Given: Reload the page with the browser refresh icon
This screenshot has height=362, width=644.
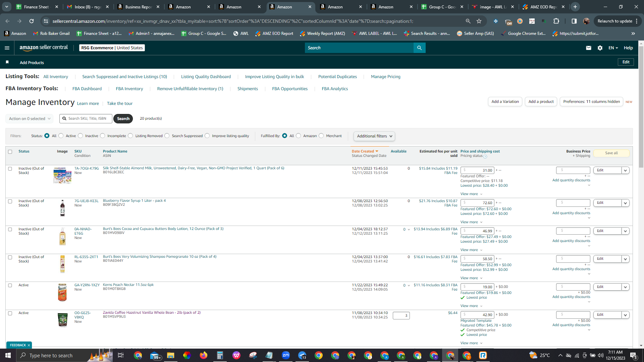Looking at the screenshot, I should point(32,21).
